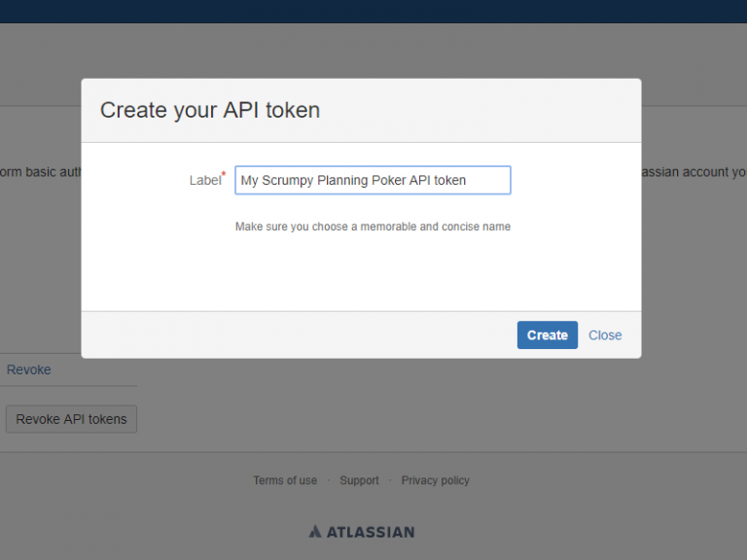Screen dimensions: 747x560
Task: Click the ATLASSIAN wordmark text
Action: [371, 532]
